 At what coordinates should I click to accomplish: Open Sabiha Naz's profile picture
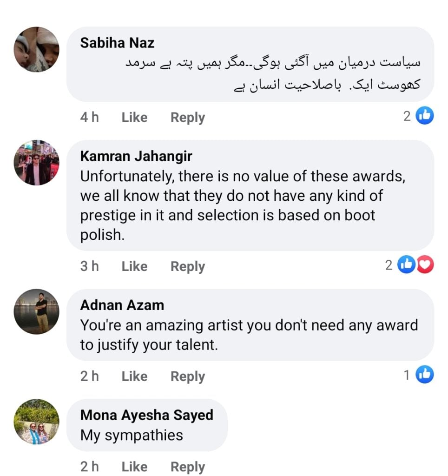tap(36, 49)
